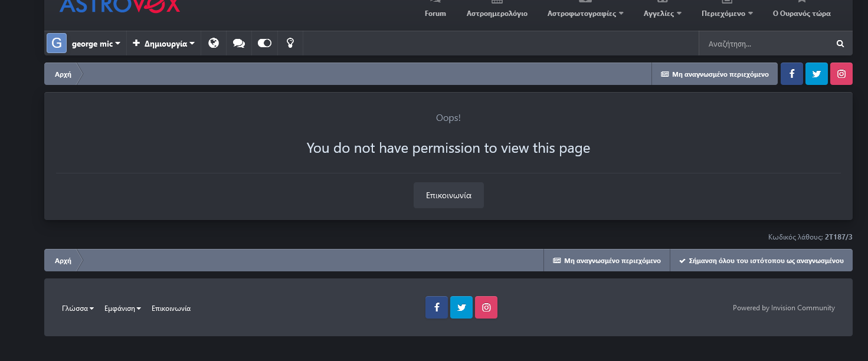
Task: Click the 'You do not have permission' message
Action: click(x=448, y=148)
